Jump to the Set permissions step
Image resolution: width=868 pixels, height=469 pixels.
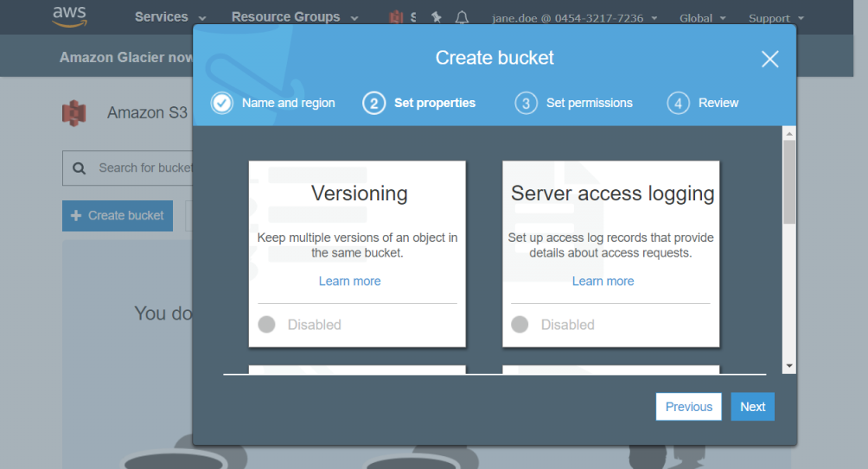[x=589, y=103]
